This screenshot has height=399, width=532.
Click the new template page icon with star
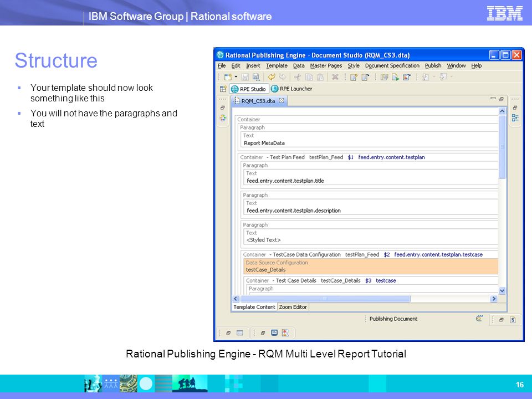tap(354, 78)
